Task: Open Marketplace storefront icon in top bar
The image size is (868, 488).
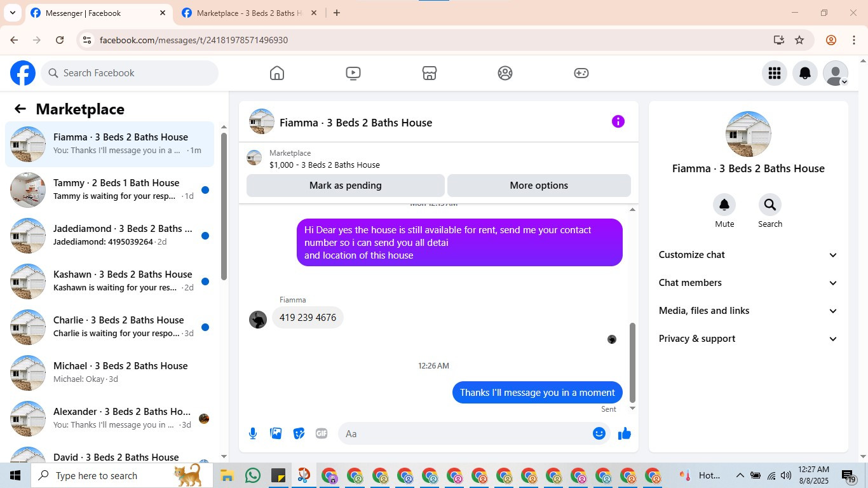Action: [x=430, y=73]
